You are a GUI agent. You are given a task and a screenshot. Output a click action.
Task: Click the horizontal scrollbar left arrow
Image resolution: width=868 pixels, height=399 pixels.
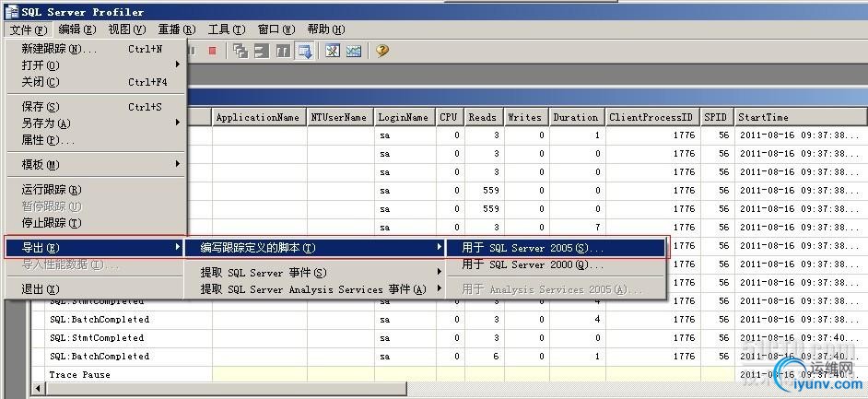pos(38,389)
